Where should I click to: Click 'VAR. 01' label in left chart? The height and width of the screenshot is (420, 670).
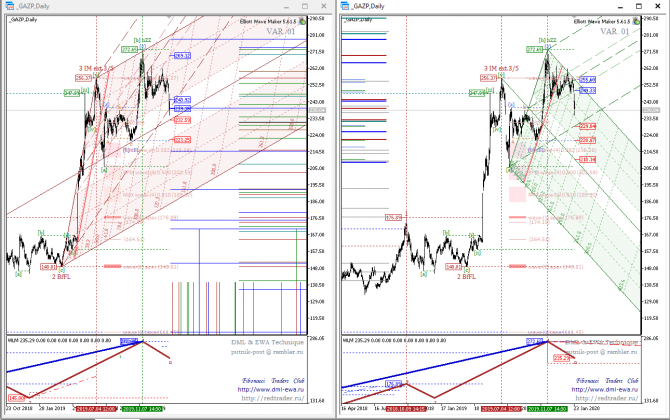click(x=281, y=32)
